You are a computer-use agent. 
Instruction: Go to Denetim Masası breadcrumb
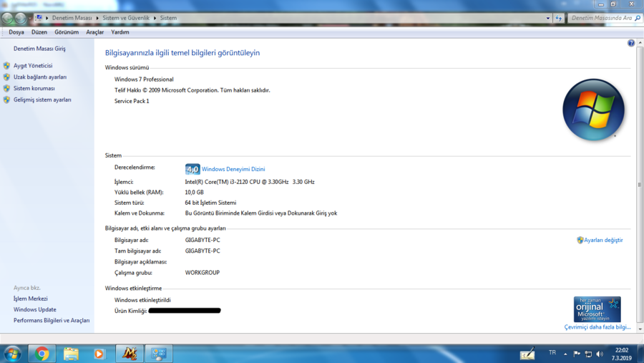click(72, 18)
